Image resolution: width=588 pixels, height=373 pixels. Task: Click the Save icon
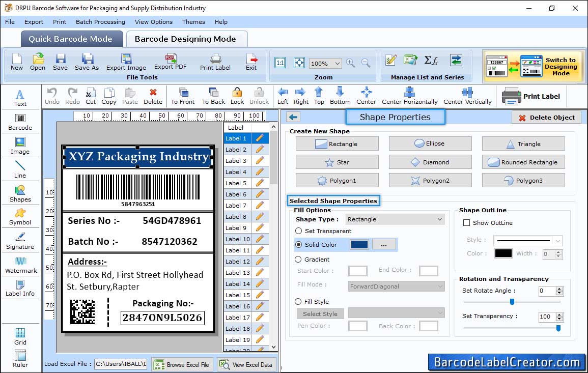(61, 62)
